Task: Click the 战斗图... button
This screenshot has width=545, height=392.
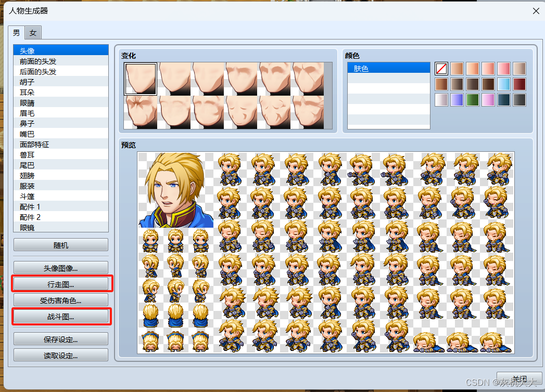Action: (x=61, y=317)
